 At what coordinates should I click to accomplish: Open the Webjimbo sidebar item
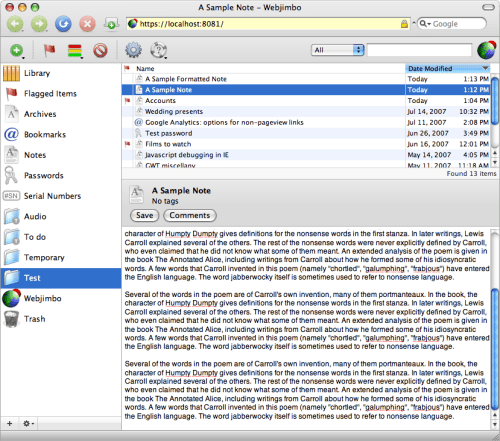61,299
